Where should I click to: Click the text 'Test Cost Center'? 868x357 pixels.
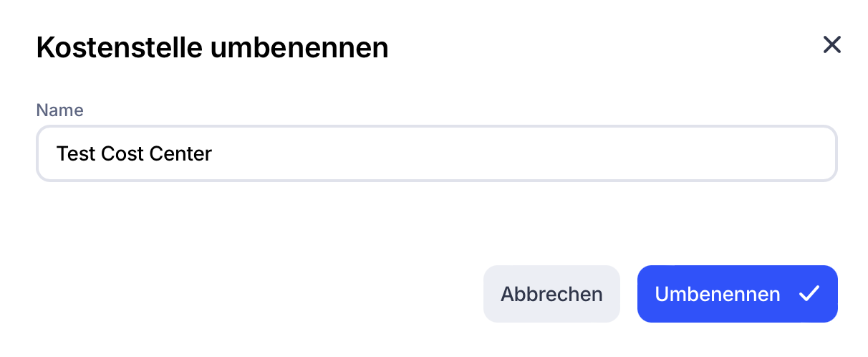click(x=134, y=153)
